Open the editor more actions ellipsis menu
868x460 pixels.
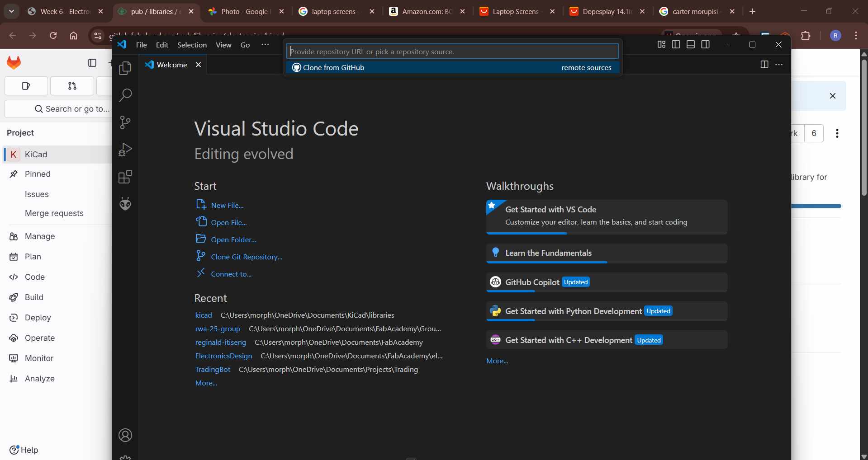point(779,65)
